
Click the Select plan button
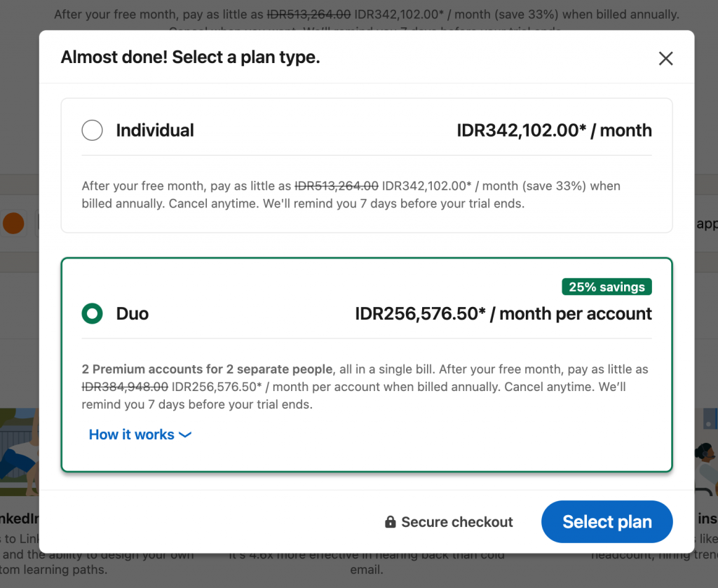tap(607, 522)
